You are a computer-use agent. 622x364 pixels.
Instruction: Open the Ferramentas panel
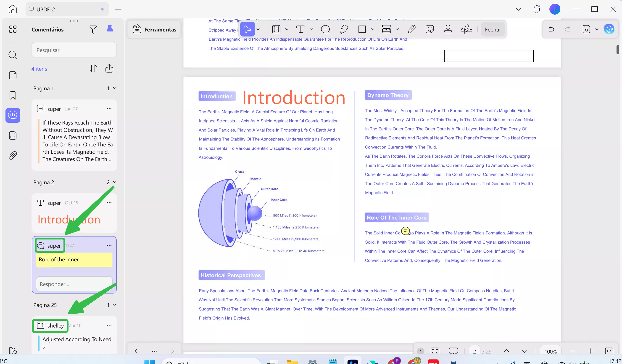tap(154, 29)
